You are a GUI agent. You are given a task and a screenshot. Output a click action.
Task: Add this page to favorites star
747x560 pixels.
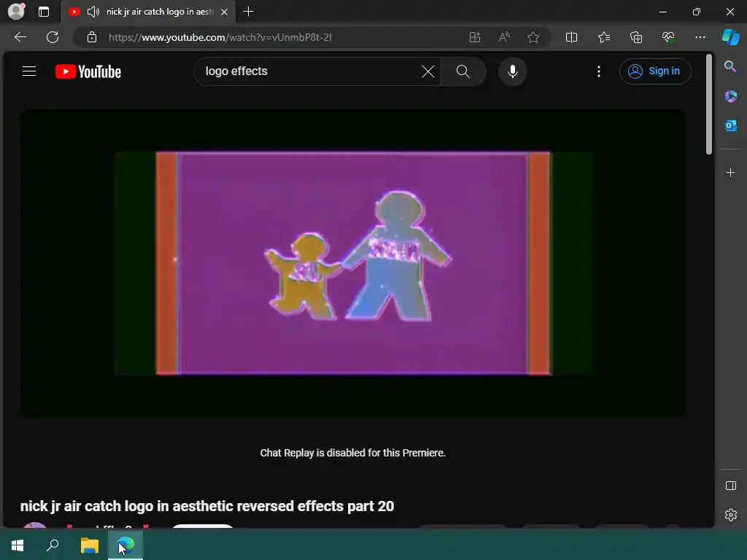533,37
